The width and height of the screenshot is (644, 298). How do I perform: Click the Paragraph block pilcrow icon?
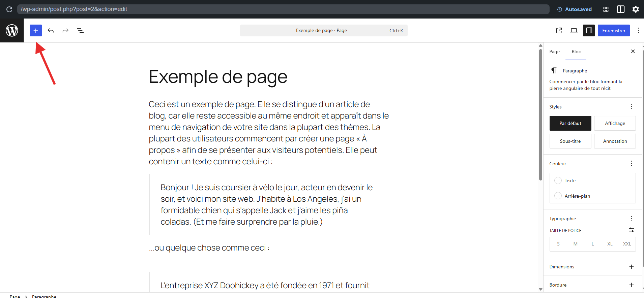(x=554, y=71)
